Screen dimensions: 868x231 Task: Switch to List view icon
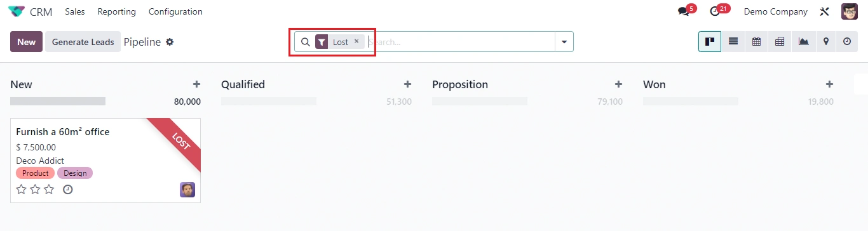tap(733, 42)
